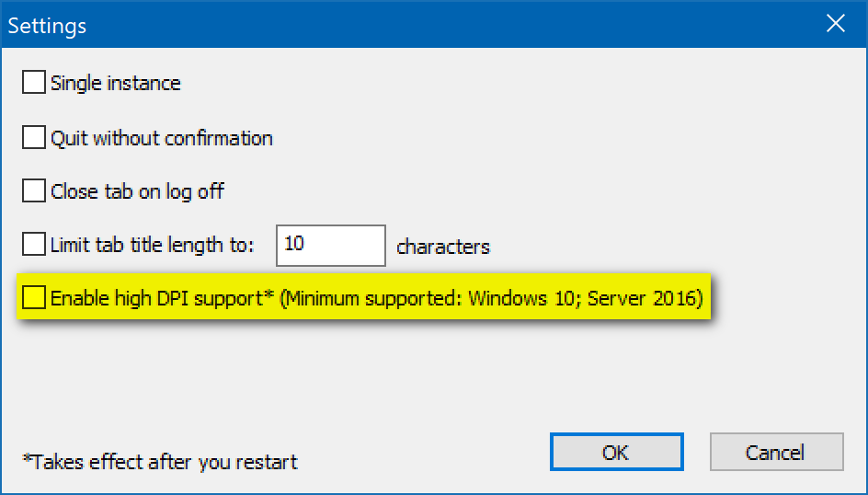This screenshot has width=868, height=495.
Task: Click the "Single instance" label text
Action: pyautogui.click(x=115, y=83)
